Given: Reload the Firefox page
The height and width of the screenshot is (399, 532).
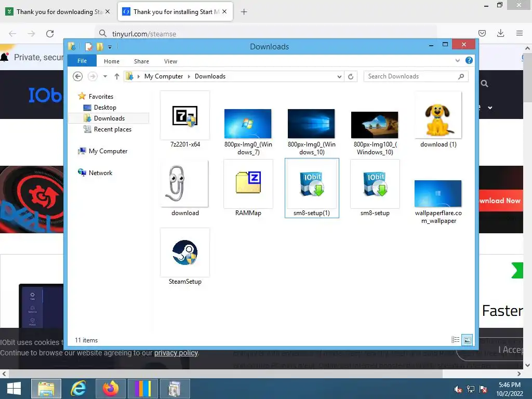Looking at the screenshot, I should coord(50,34).
